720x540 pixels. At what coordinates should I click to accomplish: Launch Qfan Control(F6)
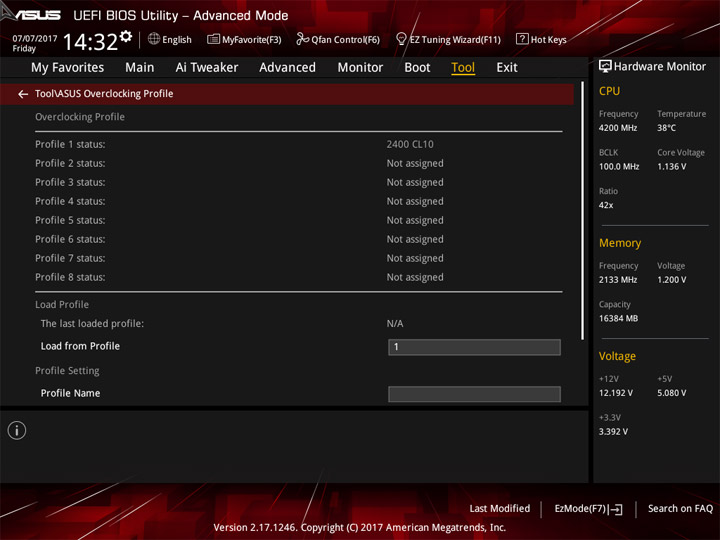(338, 39)
